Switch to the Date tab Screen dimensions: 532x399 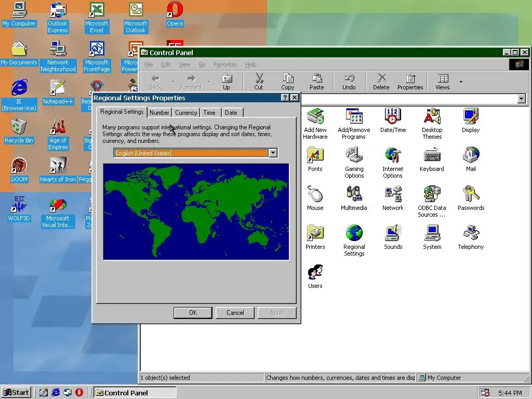click(231, 113)
